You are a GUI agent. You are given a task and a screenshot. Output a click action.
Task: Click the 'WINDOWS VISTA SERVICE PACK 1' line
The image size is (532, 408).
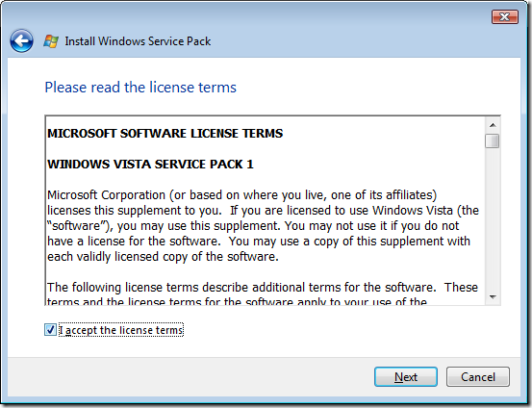click(150, 165)
